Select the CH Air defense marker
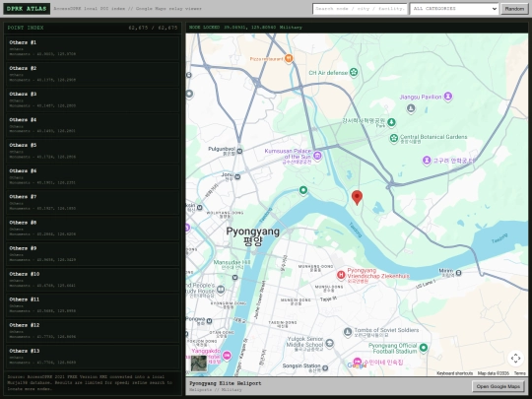Image resolution: width=532 pixels, height=399 pixels. (354, 72)
